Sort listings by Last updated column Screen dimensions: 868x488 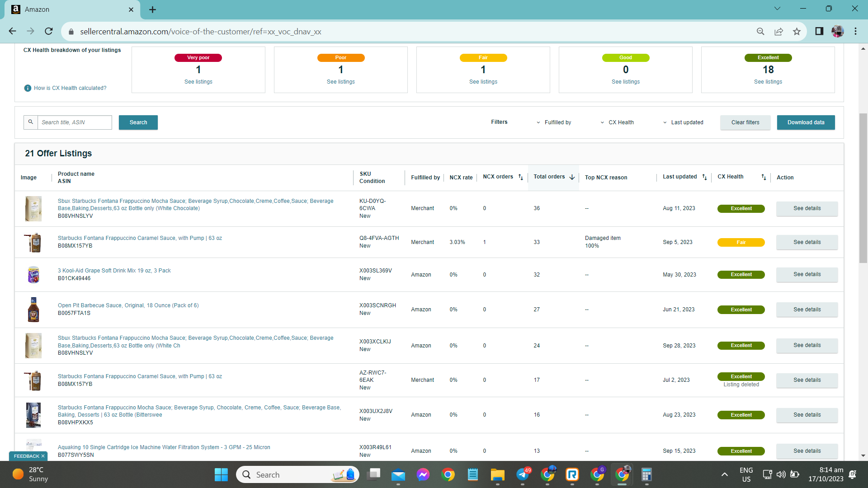click(704, 177)
